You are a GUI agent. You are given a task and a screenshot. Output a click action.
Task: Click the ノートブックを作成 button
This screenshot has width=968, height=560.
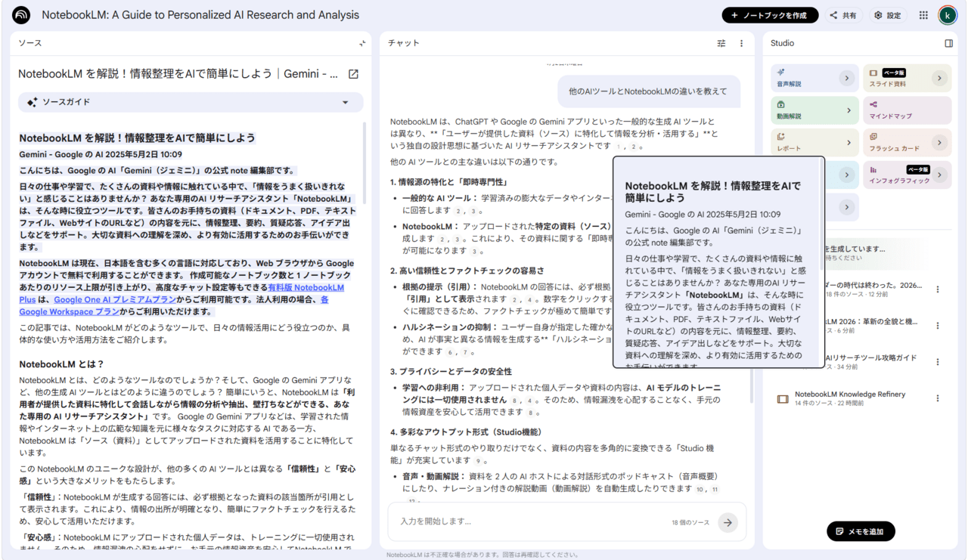[770, 15]
